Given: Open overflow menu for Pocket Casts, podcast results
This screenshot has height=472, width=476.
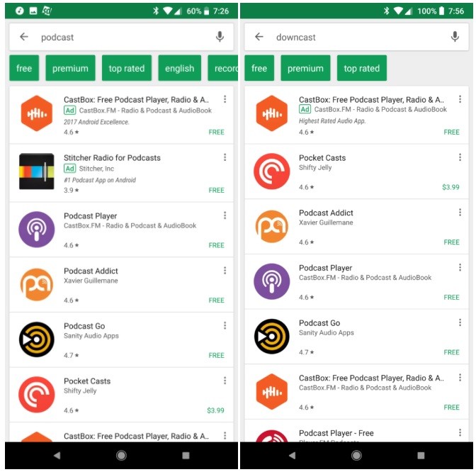Looking at the screenshot, I should click(225, 381).
